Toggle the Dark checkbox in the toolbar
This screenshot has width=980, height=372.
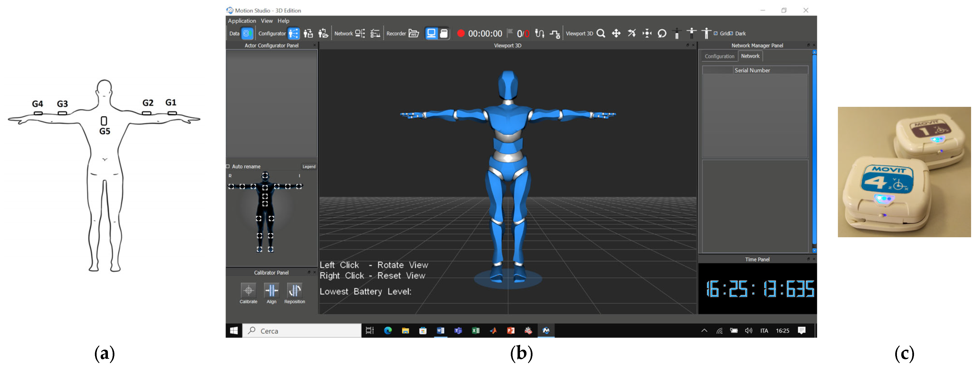coord(731,33)
